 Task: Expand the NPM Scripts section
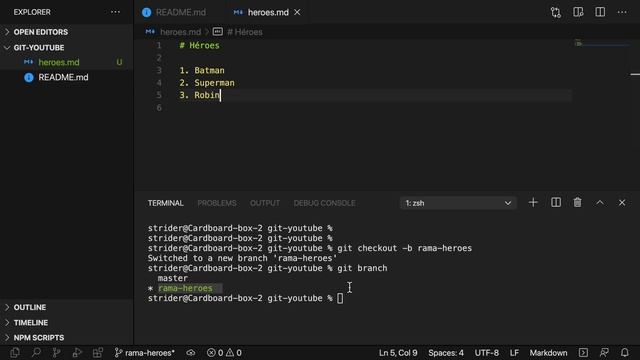(39, 338)
